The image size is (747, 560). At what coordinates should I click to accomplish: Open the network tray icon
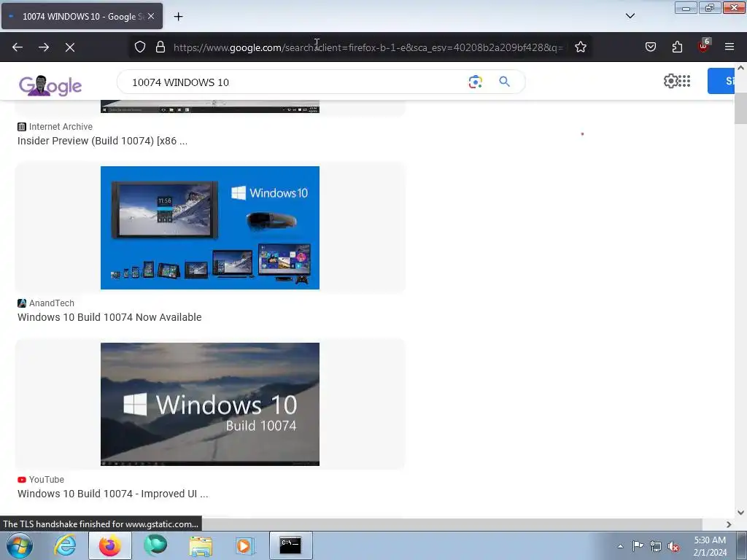coord(656,546)
